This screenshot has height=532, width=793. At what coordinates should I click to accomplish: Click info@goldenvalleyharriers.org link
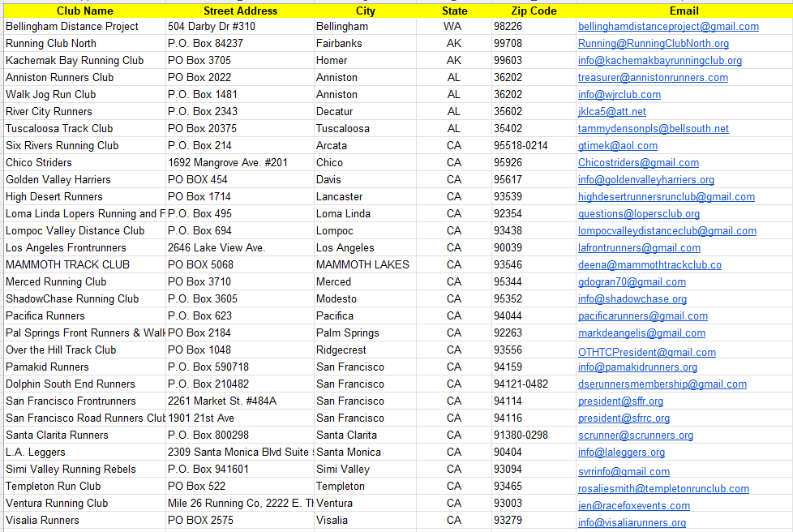point(646,180)
